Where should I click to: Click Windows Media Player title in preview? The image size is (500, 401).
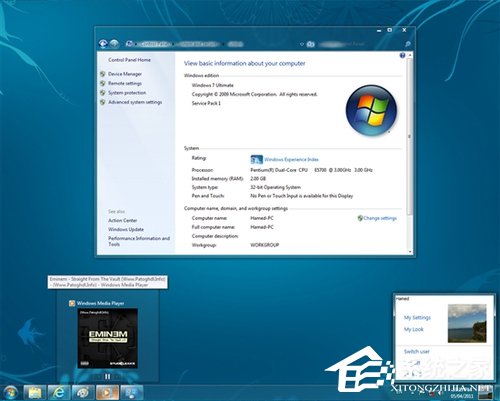(x=100, y=303)
